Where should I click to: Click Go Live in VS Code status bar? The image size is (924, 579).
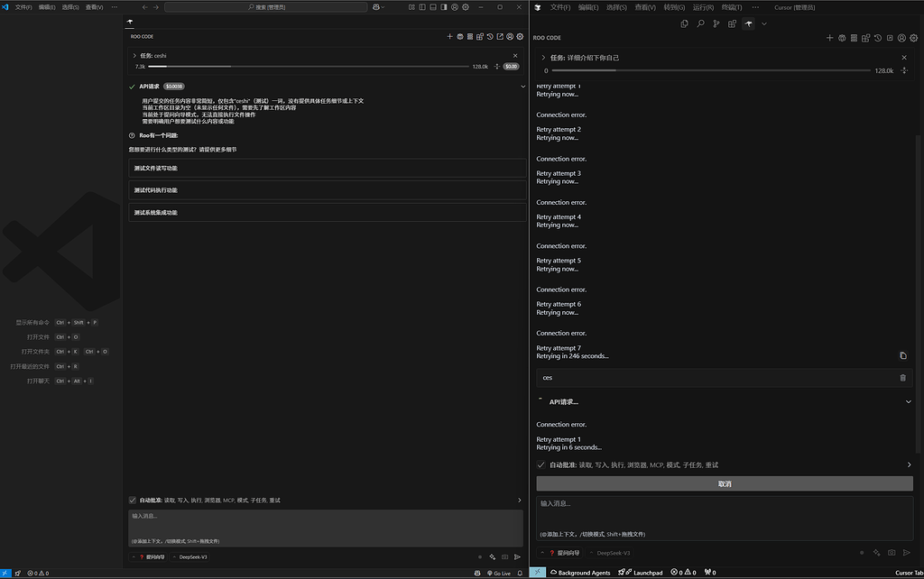tap(499, 573)
